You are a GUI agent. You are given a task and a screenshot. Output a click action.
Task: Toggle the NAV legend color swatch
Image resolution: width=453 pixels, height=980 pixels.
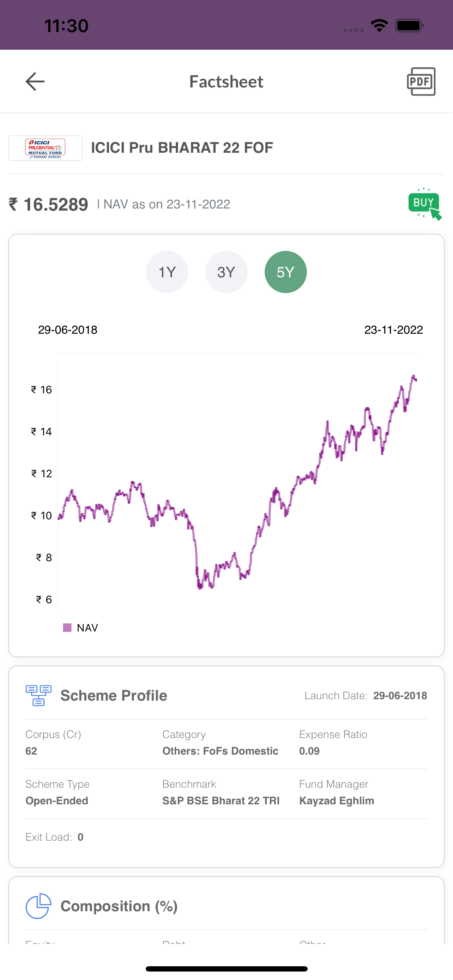coord(67,628)
